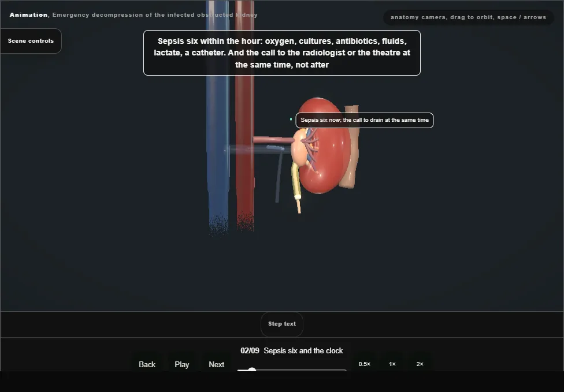564x392 pixels.
Task: Click the 'Sepsis six now' annotation label
Action: (x=365, y=120)
